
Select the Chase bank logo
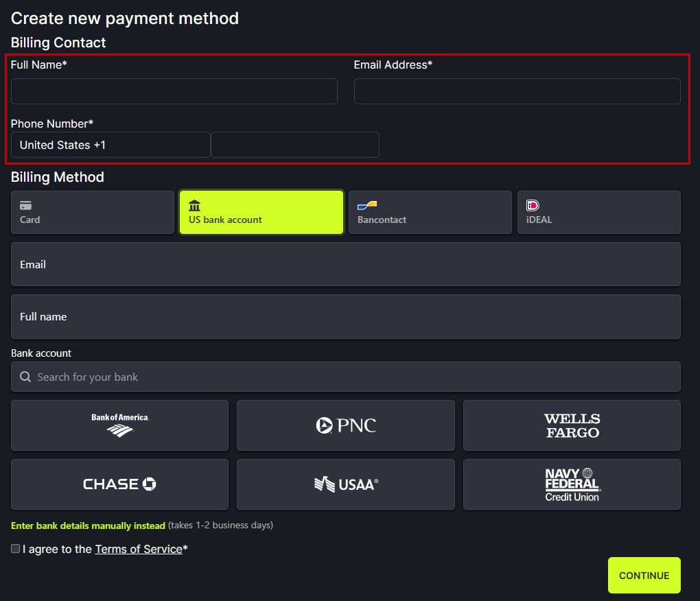coord(120,484)
